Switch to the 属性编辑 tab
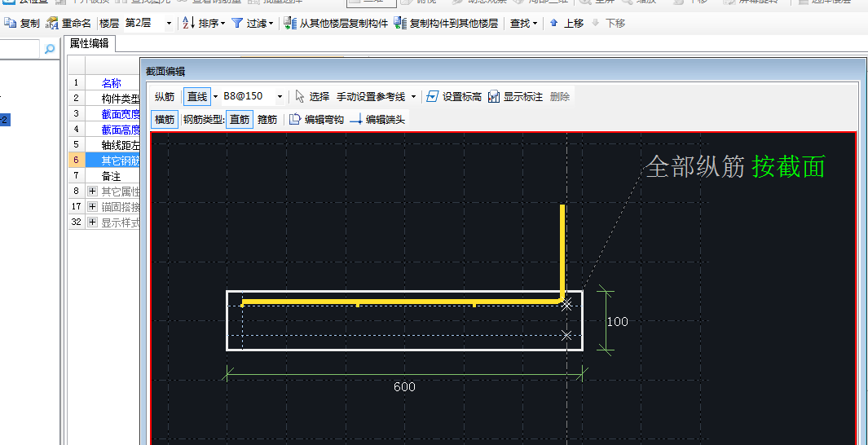Viewport: 868px width, 445px height. pyautogui.click(x=89, y=44)
